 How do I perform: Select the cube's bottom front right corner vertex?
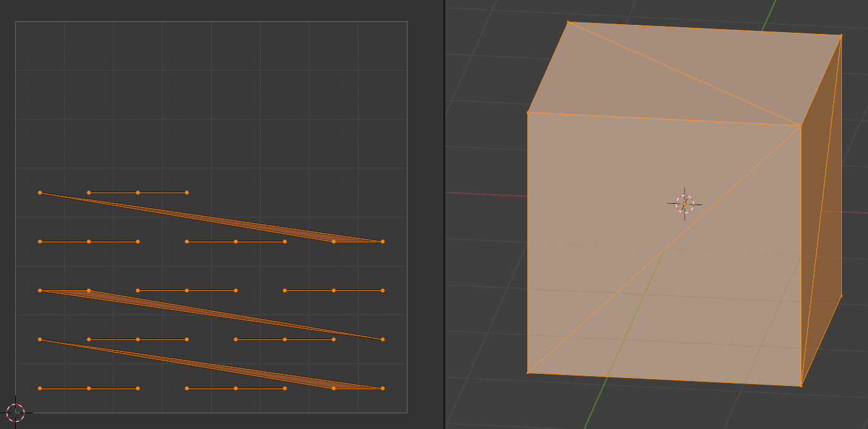click(x=801, y=385)
